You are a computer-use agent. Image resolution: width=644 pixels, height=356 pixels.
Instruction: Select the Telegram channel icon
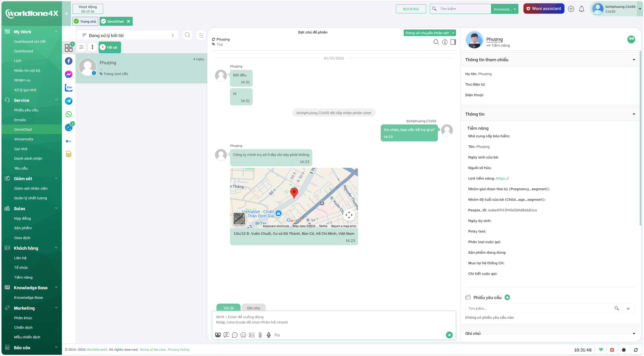[x=69, y=101]
